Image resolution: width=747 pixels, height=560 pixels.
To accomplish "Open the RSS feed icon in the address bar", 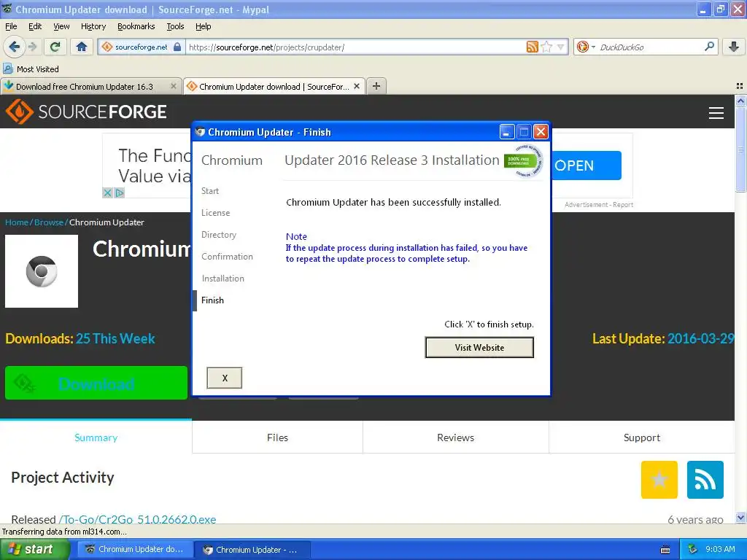I will click(532, 47).
